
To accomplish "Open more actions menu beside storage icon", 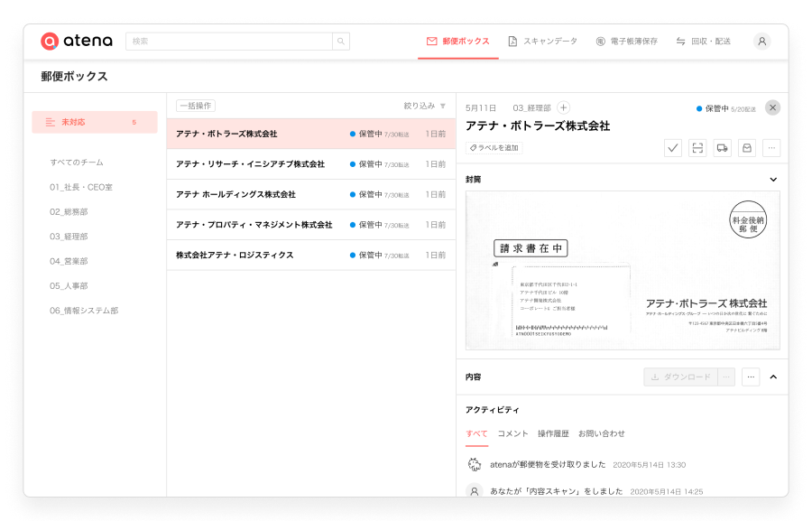I will [x=771, y=148].
